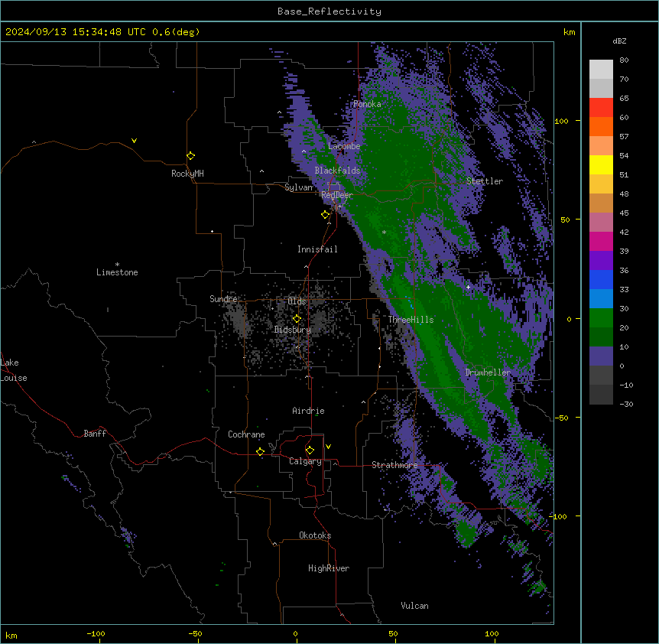Click the dBZ legend heading
659x644 pixels.
pyautogui.click(x=619, y=41)
